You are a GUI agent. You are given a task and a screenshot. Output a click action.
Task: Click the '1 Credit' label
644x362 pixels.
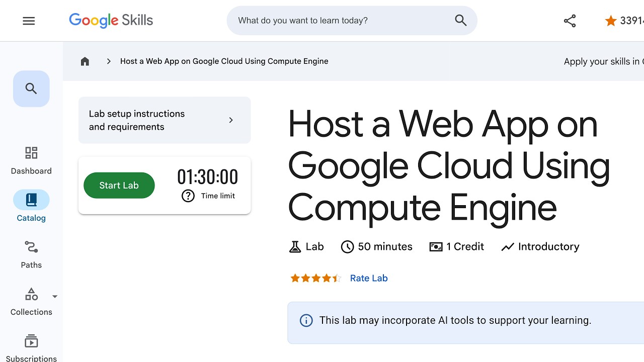465,247
